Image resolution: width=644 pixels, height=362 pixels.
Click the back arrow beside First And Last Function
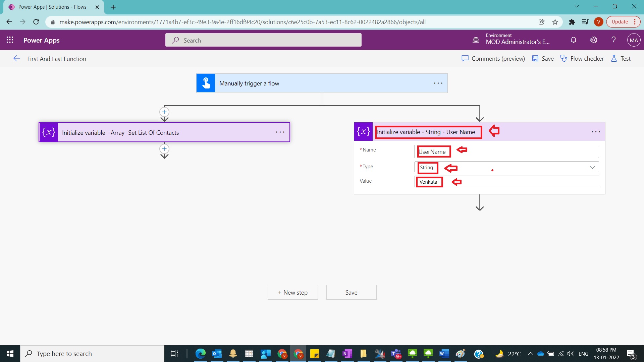pos(17,58)
